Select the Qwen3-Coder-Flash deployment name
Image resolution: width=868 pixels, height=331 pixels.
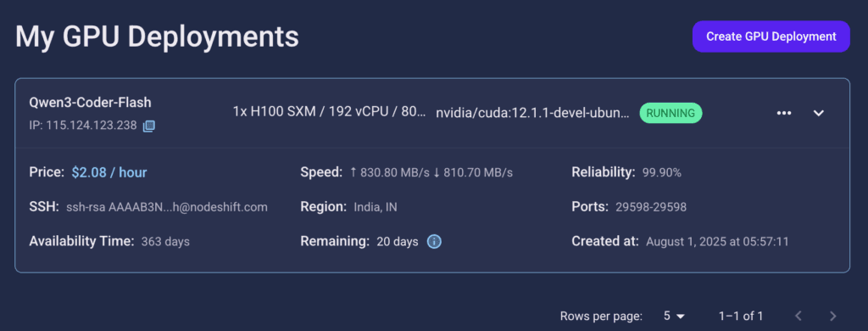tap(90, 103)
